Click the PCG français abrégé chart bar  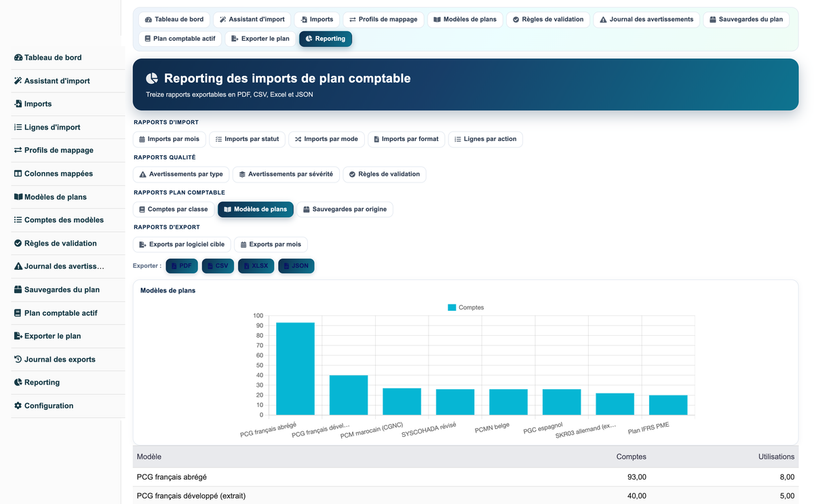295,368
